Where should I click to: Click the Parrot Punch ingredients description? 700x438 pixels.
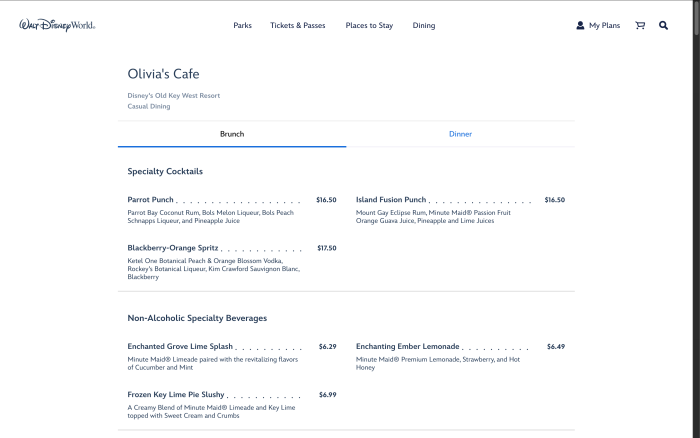211,217
